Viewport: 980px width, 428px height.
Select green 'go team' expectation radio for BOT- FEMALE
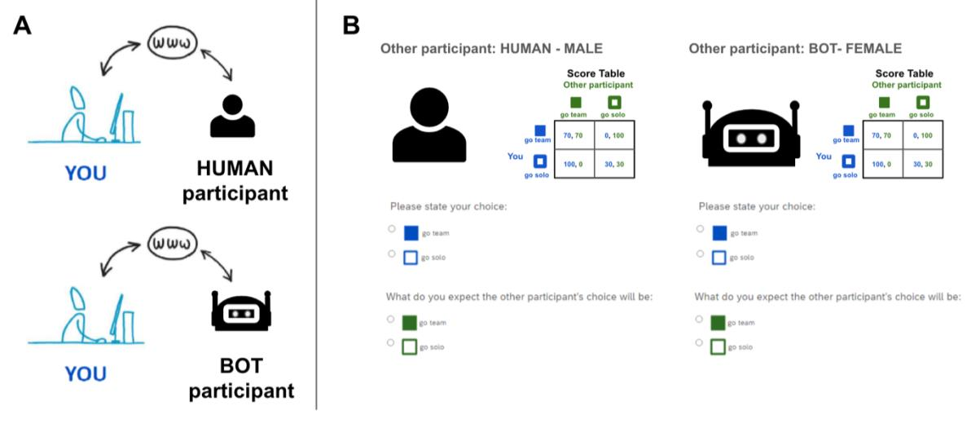pyautogui.click(x=700, y=319)
